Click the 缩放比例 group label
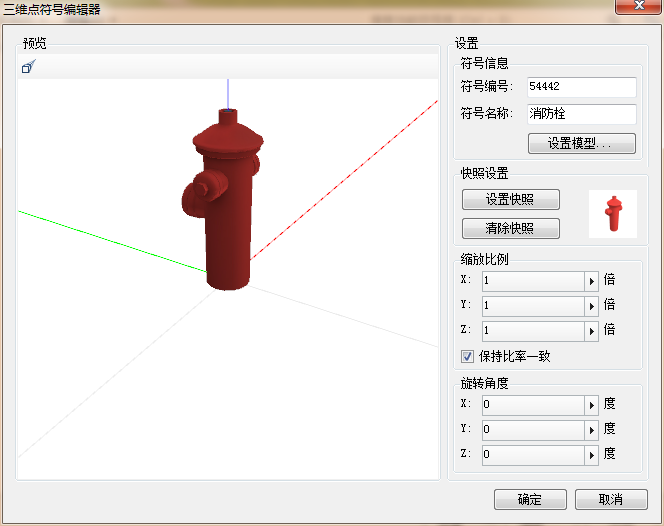The width and height of the screenshot is (664, 526). tap(484, 259)
